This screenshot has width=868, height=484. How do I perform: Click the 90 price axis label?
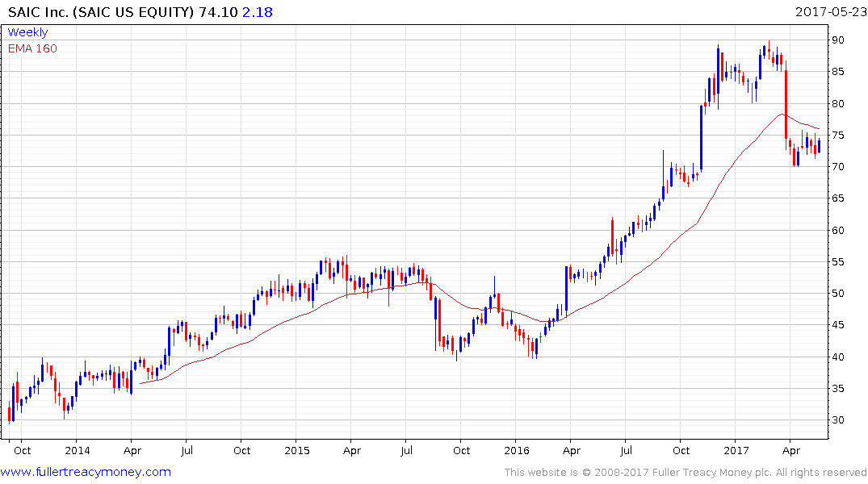(x=837, y=40)
